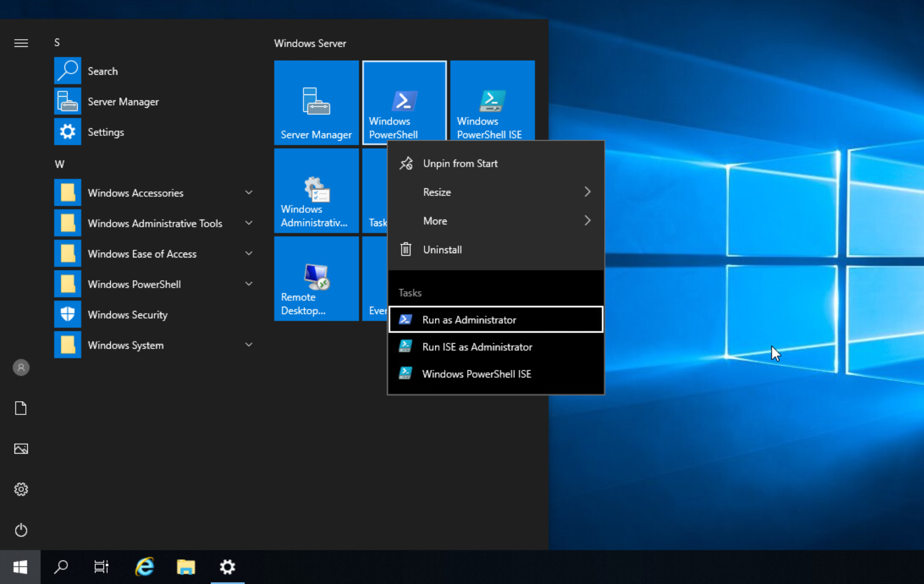Screen dimensions: 924x584
Task: Open the Pictures icon in Start rail
Action: pos(21,449)
